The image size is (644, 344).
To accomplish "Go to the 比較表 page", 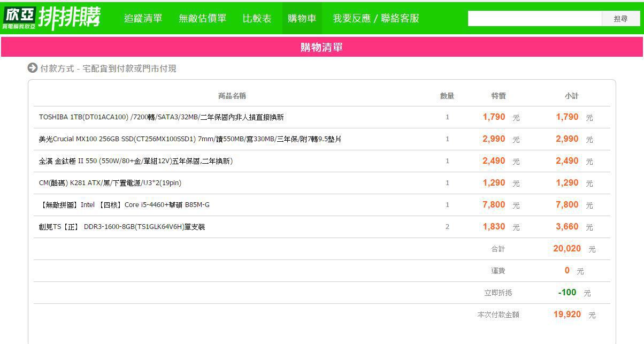I will [257, 18].
